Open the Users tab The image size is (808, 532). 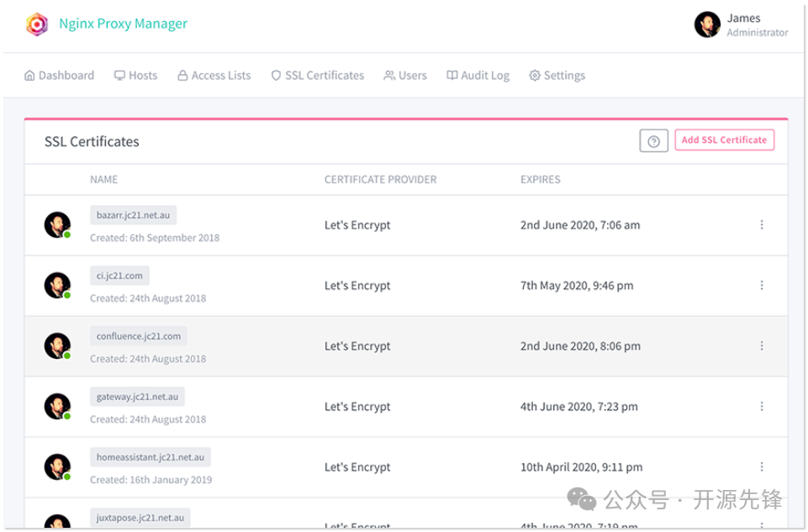point(405,75)
